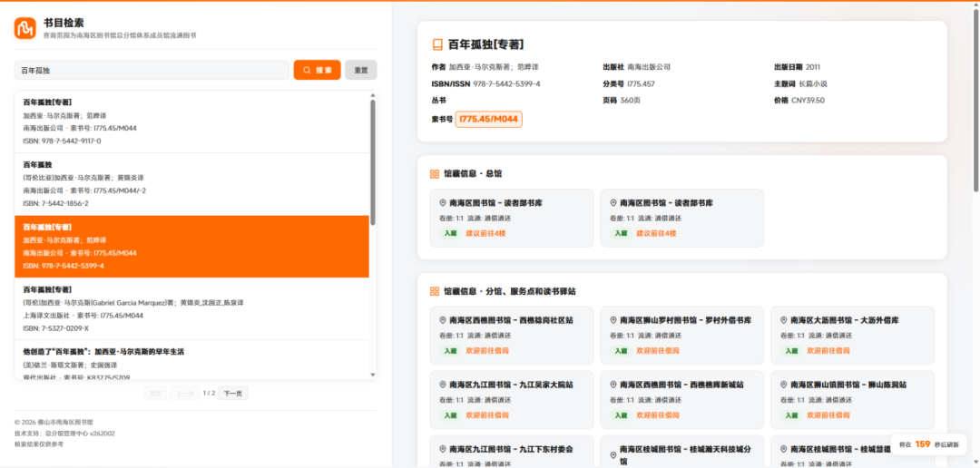
Task: Click the orange 搜索 search button
Action: tap(318, 70)
